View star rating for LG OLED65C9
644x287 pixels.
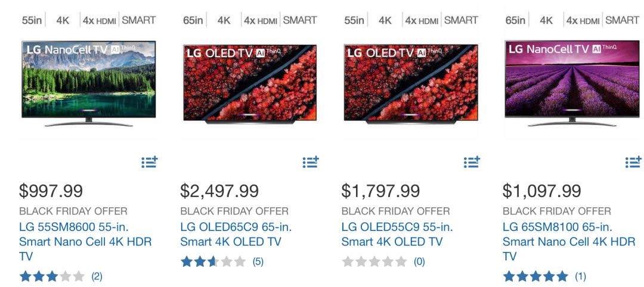[213, 261]
